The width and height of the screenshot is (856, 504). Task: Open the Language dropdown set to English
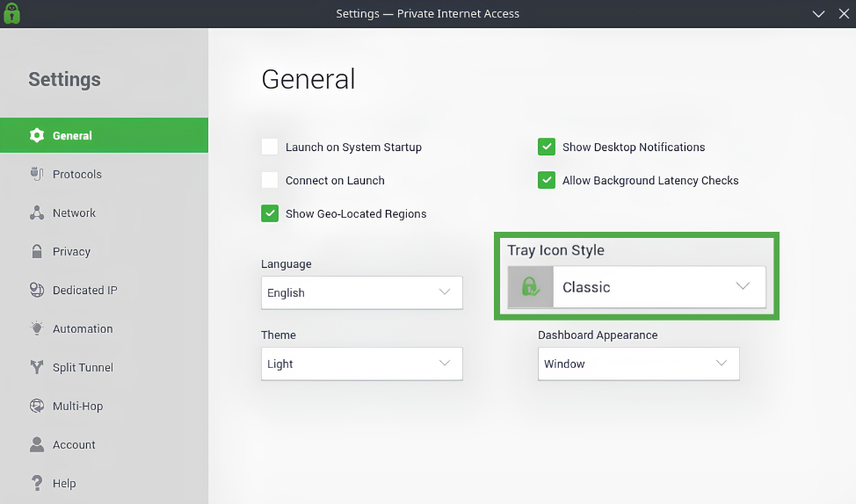(362, 293)
